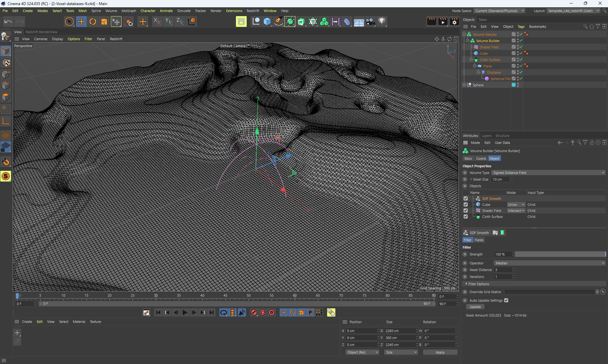Toggle Auto Update Settings checkbox
The width and height of the screenshot is (608, 364).
pyautogui.click(x=506, y=300)
